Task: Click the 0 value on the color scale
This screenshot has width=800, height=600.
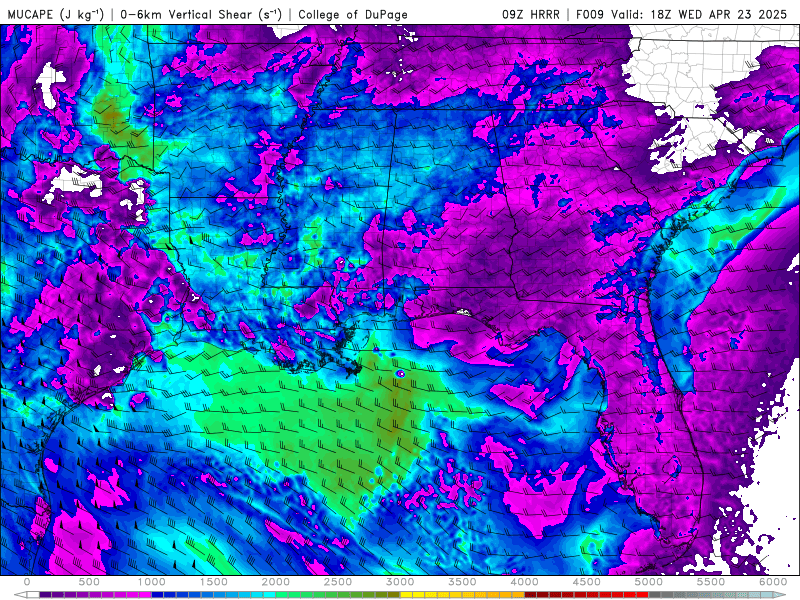Action: (x=27, y=582)
